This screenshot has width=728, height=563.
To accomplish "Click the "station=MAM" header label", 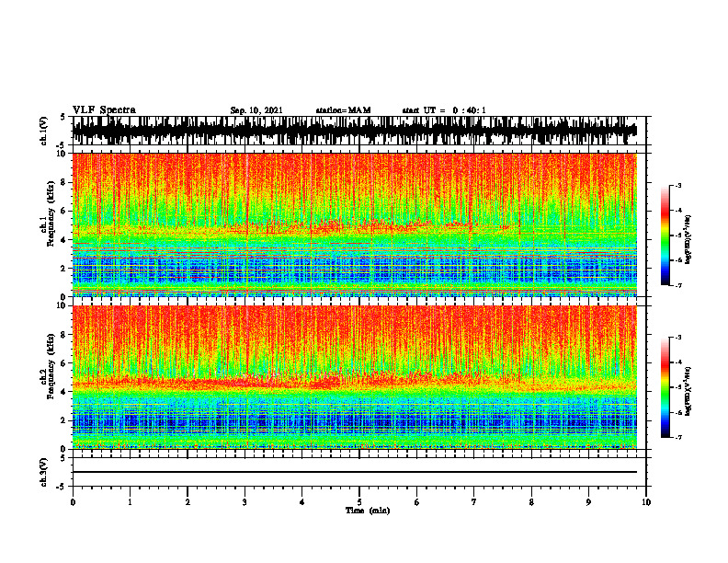I will 343,110.
